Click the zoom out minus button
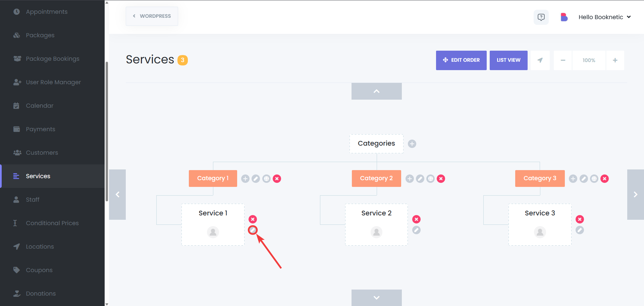Image resolution: width=644 pixels, height=306 pixels. tap(563, 60)
